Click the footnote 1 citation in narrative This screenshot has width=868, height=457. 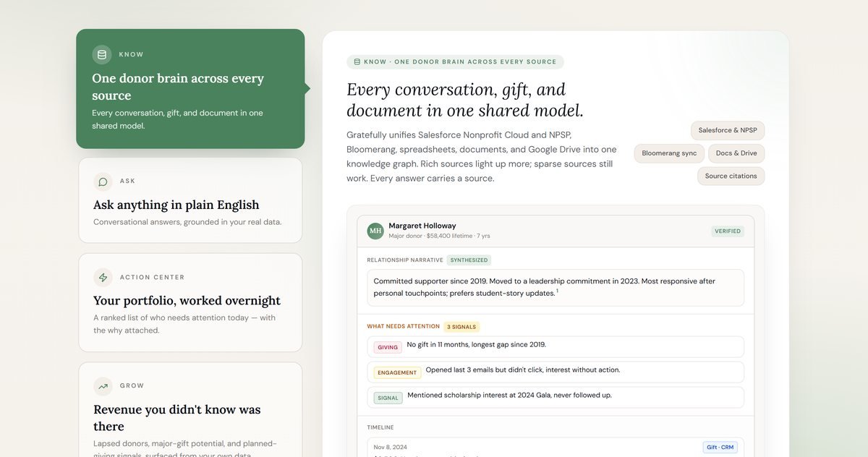tap(557, 291)
